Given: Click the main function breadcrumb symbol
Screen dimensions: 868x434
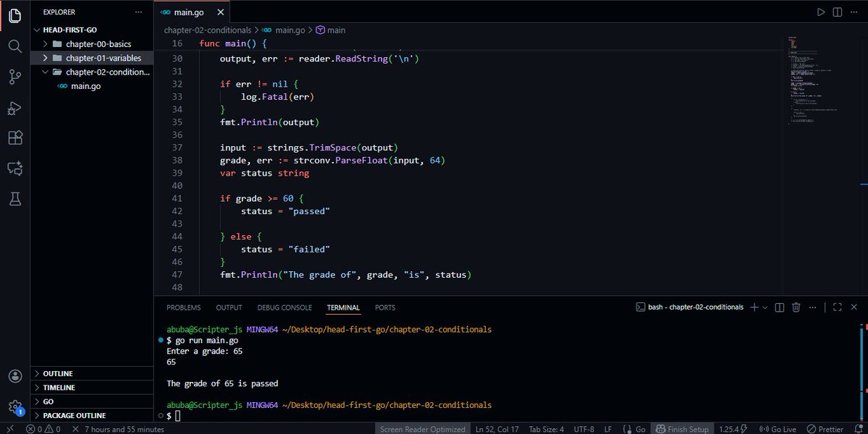Looking at the screenshot, I should (x=331, y=30).
